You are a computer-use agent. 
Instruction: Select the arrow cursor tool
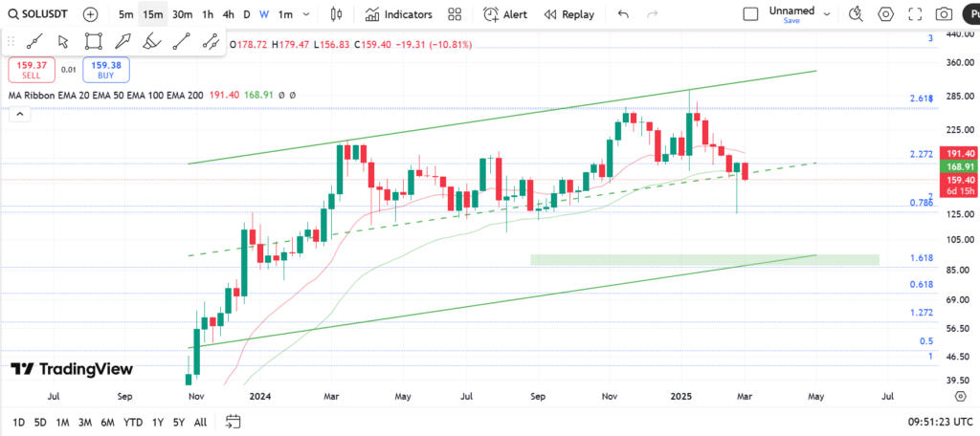point(63,41)
